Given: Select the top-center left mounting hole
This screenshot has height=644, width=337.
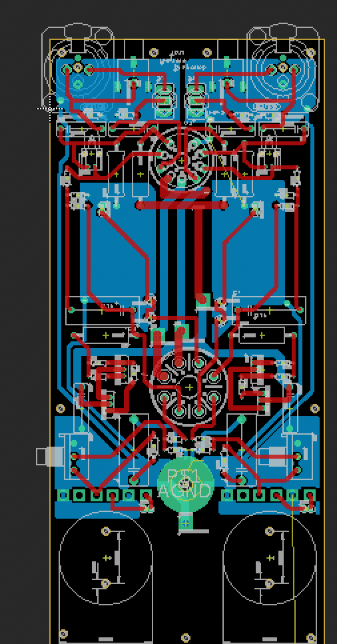Looking at the screenshot, I should click(x=154, y=53).
